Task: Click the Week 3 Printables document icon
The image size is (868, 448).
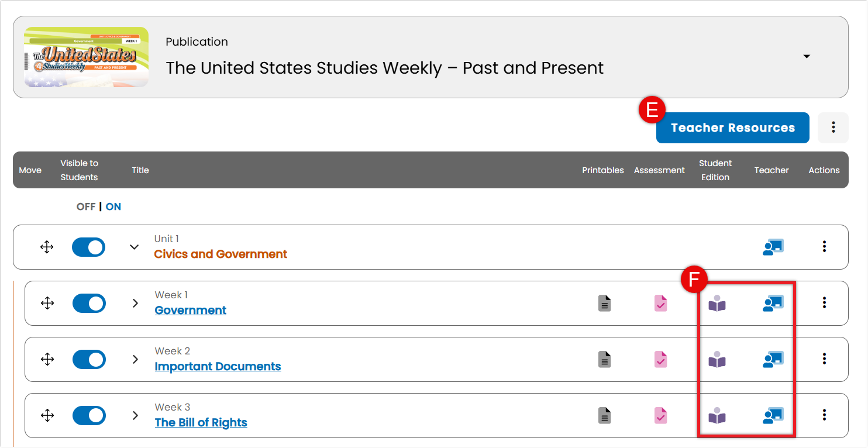Action: click(605, 415)
